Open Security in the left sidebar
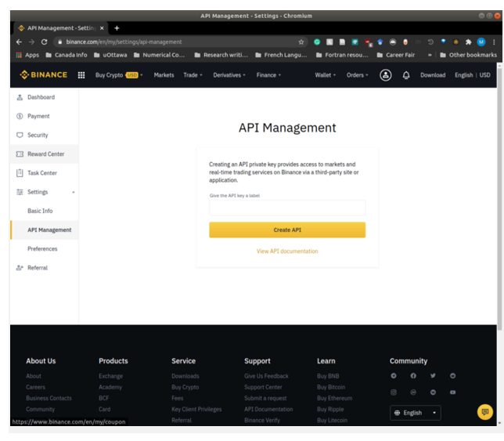The height and width of the screenshot is (441, 504). [x=38, y=135]
